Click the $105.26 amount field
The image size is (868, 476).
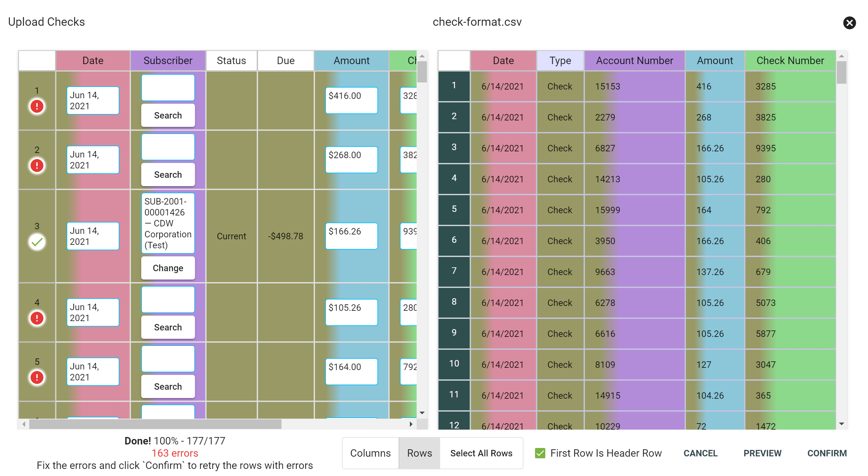point(351,312)
